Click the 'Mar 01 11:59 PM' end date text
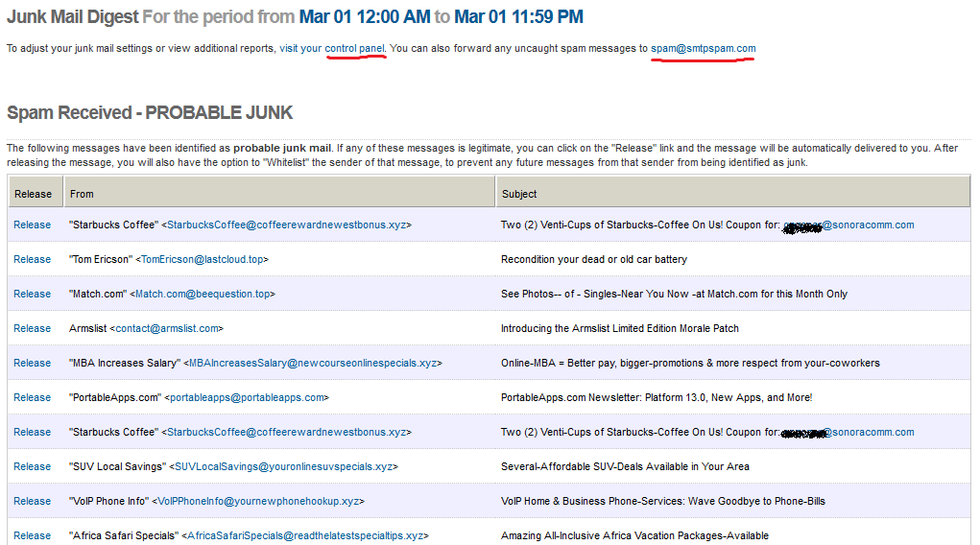Image resolution: width=980 pixels, height=545 pixels. click(518, 17)
